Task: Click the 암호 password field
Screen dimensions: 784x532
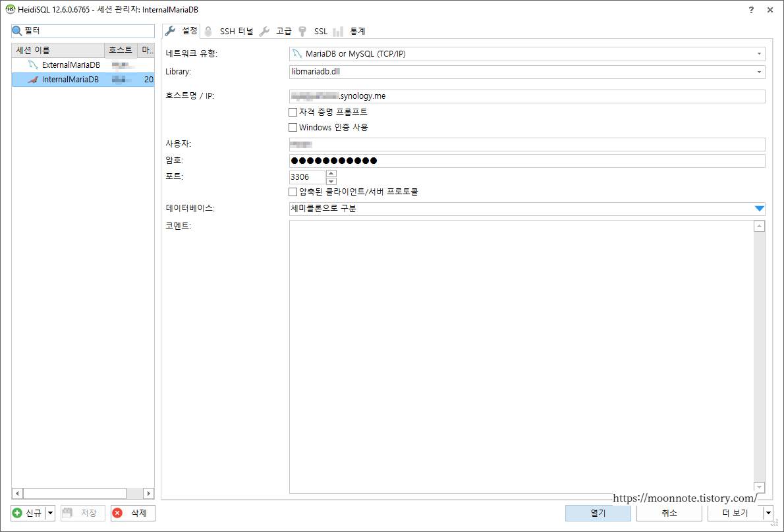Action: click(527, 161)
